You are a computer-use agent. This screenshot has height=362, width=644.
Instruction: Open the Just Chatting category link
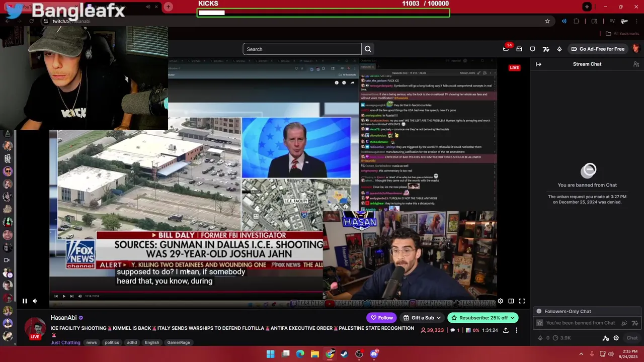(x=65, y=342)
